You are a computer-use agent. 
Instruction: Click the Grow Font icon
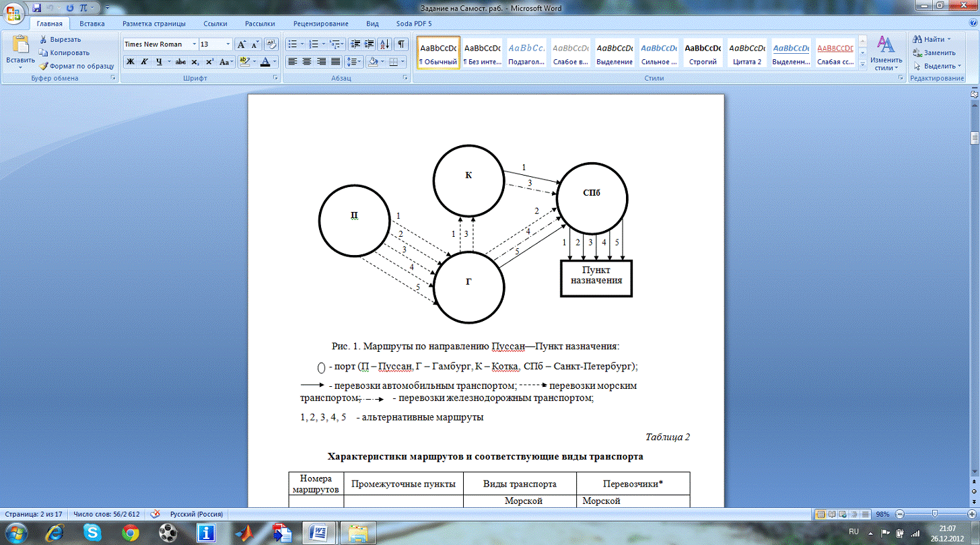241,44
